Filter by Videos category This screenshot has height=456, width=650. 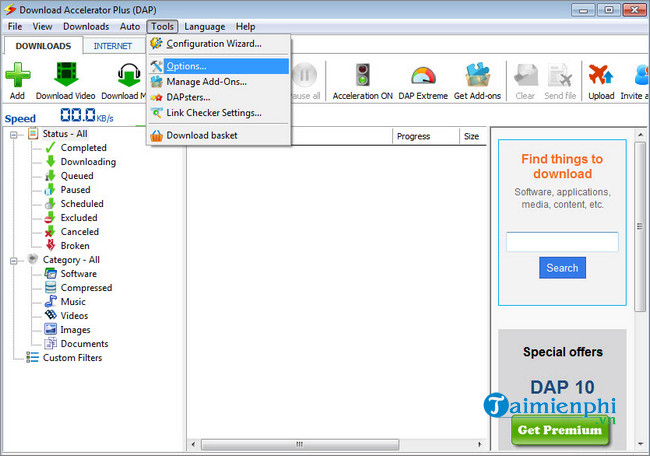point(74,316)
